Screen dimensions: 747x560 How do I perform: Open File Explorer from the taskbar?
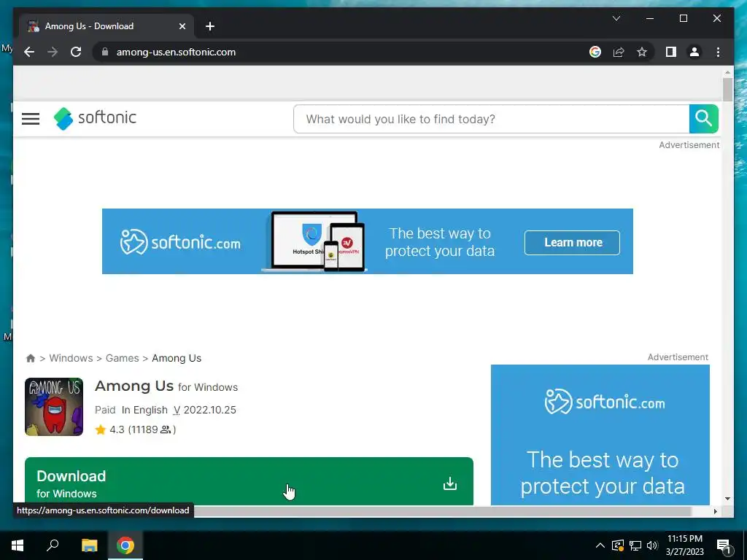click(x=89, y=545)
